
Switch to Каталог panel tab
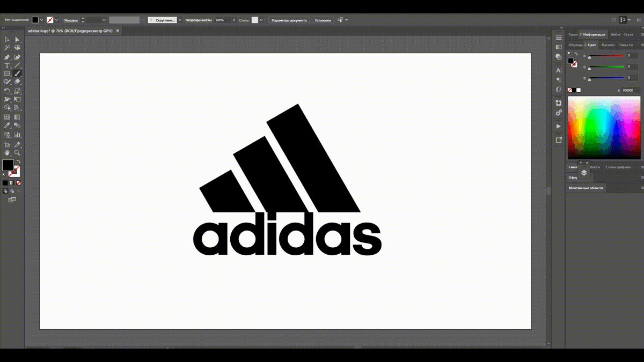(608, 45)
